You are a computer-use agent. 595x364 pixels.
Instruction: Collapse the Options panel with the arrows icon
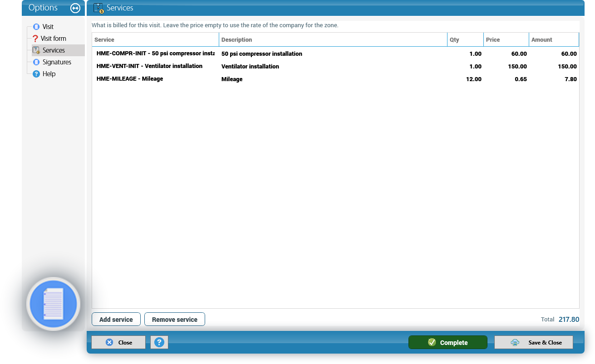pyautogui.click(x=75, y=8)
